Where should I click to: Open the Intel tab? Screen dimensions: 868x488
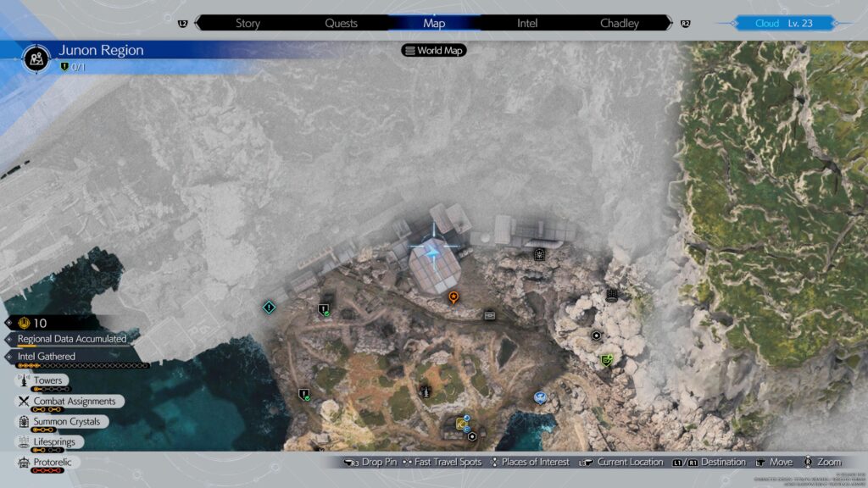coord(527,24)
